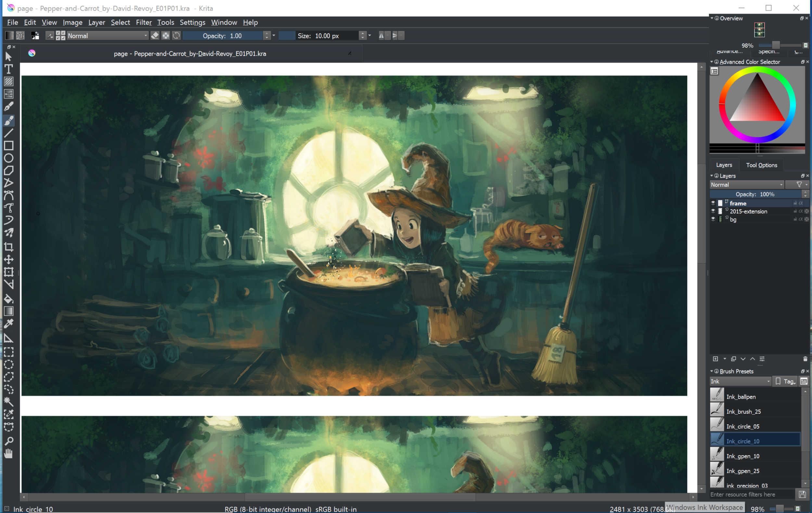The height and width of the screenshot is (513, 812).
Task: Toggle Vertical Mirror tool
Action: click(x=395, y=36)
